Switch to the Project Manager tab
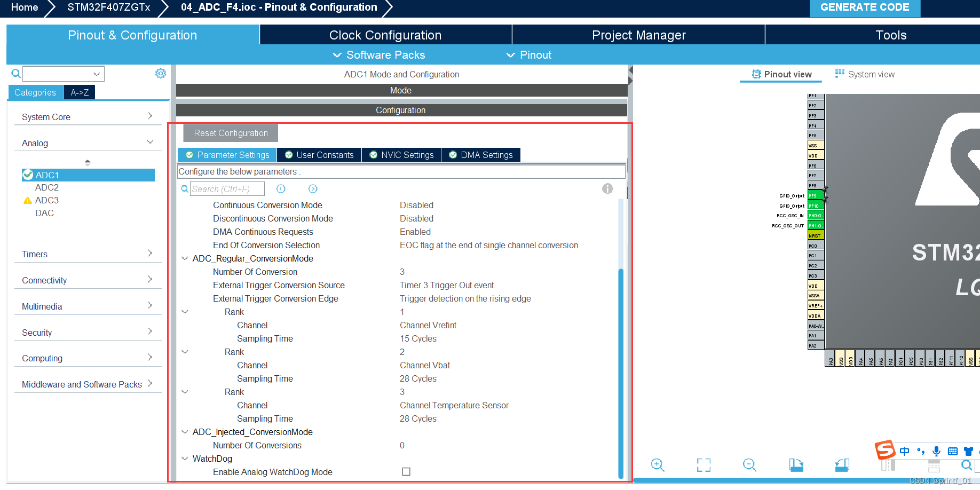This screenshot has width=980, height=490. tap(638, 35)
